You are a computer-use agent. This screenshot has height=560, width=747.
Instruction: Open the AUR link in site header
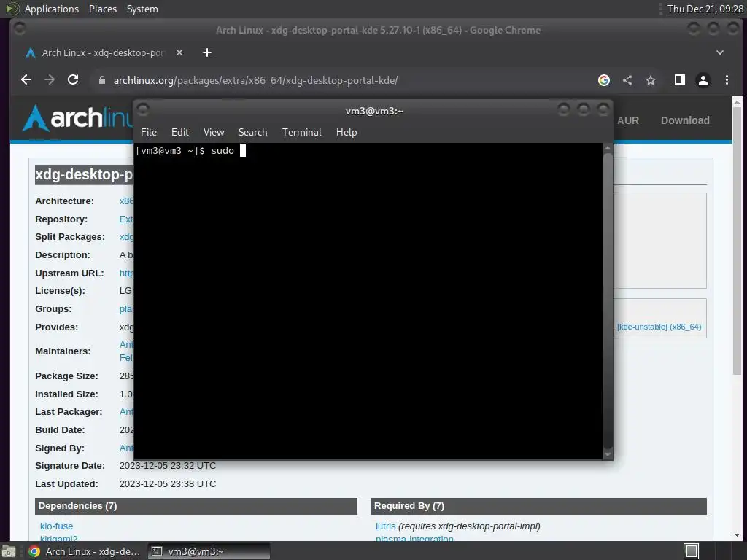(628, 120)
